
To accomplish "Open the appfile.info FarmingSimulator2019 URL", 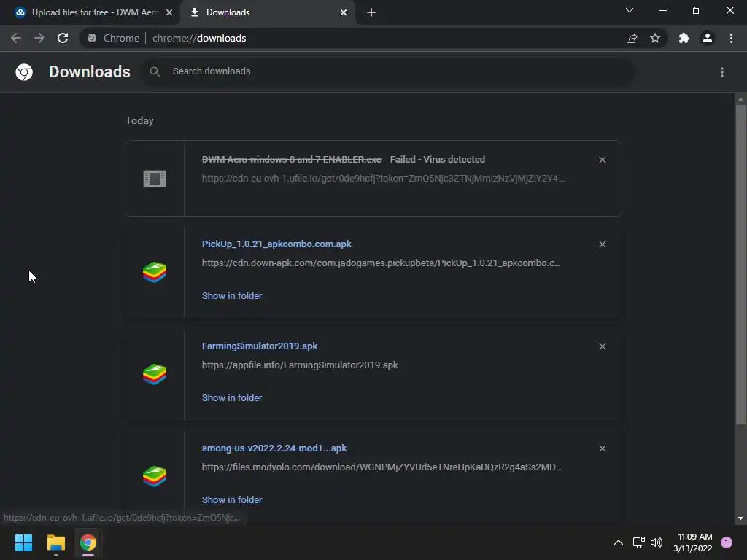I will tap(300, 365).
